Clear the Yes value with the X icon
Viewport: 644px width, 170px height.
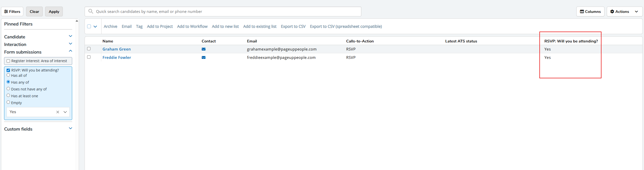pos(58,112)
